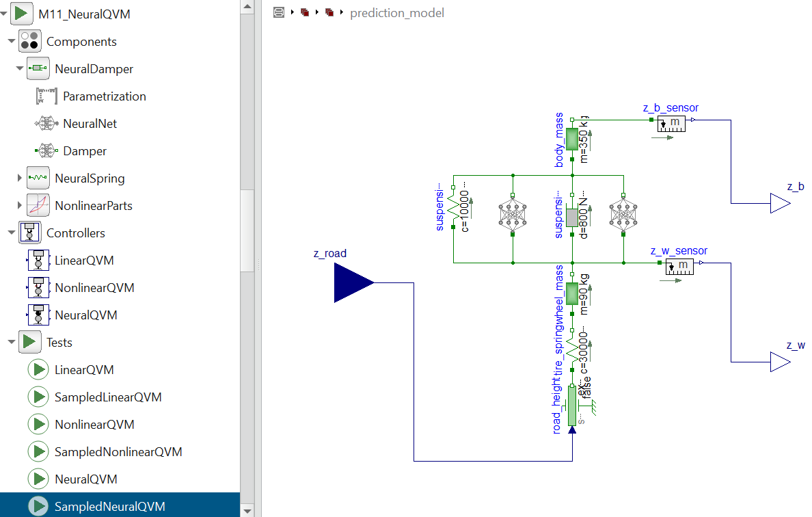The height and width of the screenshot is (517, 812).
Task: Click the SampledNeuralQVM test run icon
Action: [38, 506]
